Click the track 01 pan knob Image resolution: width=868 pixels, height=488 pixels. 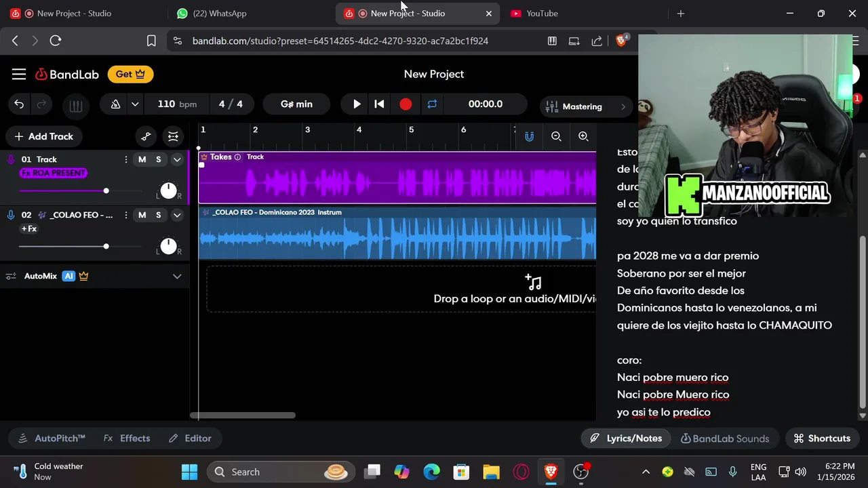(x=168, y=190)
